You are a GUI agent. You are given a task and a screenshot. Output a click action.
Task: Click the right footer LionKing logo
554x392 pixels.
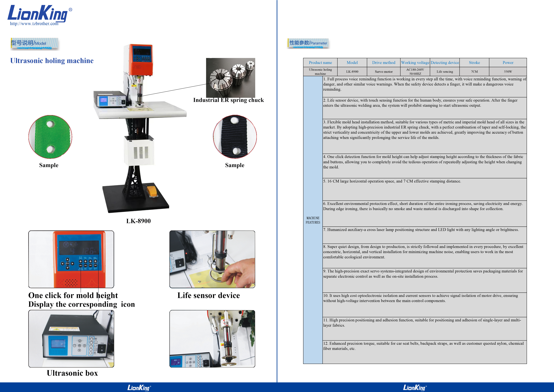(x=415, y=388)
